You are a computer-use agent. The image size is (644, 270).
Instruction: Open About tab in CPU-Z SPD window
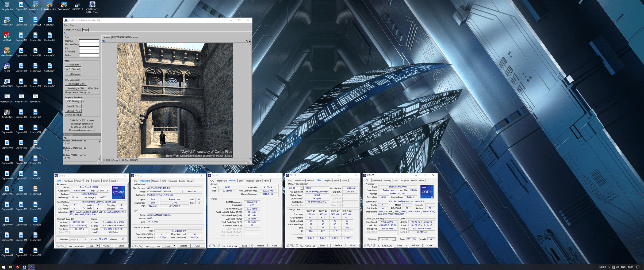tap(344, 181)
